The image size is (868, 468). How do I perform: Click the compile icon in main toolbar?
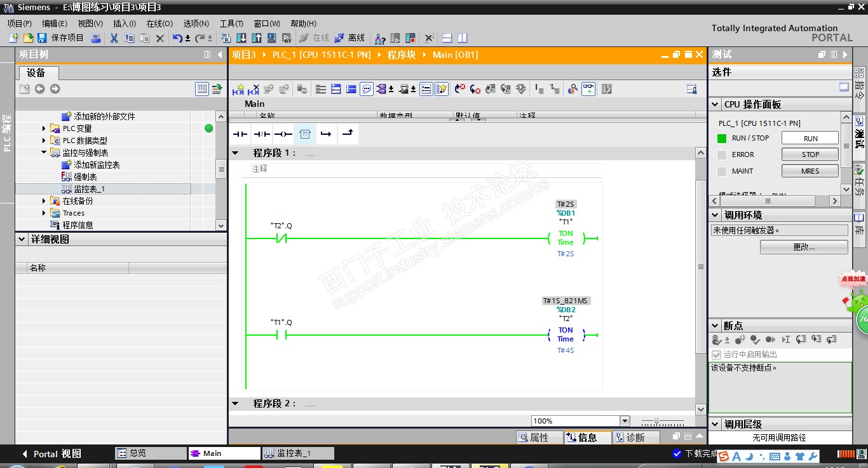pyautogui.click(x=226, y=38)
